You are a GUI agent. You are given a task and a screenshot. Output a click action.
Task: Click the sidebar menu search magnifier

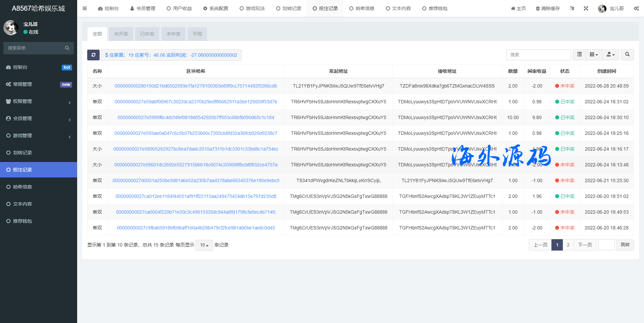pyautogui.click(x=67, y=48)
